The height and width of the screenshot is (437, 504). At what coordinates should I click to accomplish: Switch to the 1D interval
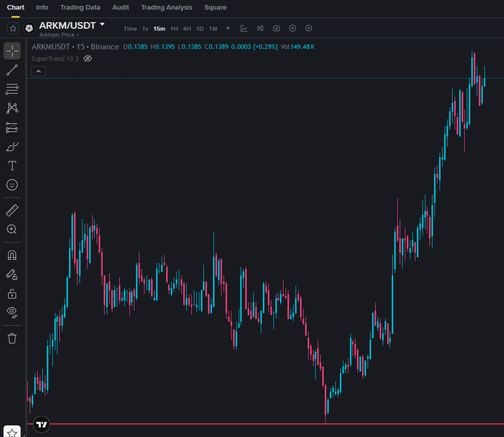pyautogui.click(x=200, y=29)
